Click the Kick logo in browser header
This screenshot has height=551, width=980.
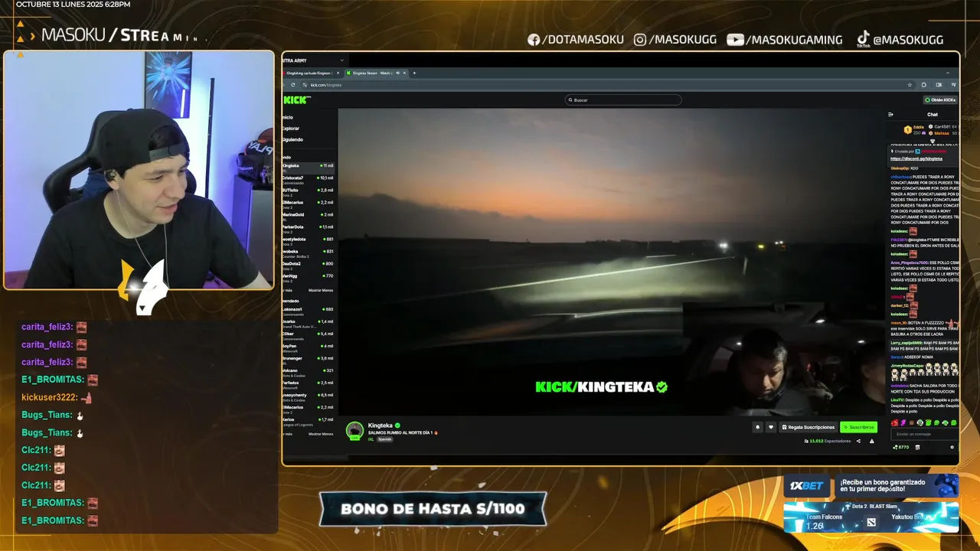(296, 99)
